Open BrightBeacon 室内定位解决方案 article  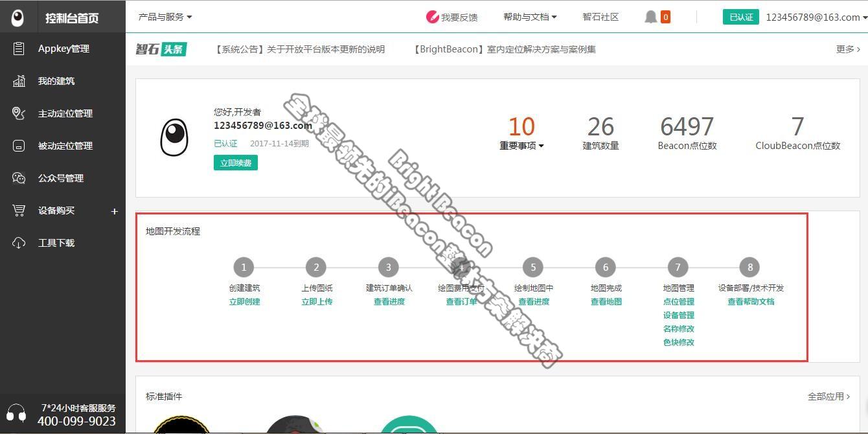(504, 49)
